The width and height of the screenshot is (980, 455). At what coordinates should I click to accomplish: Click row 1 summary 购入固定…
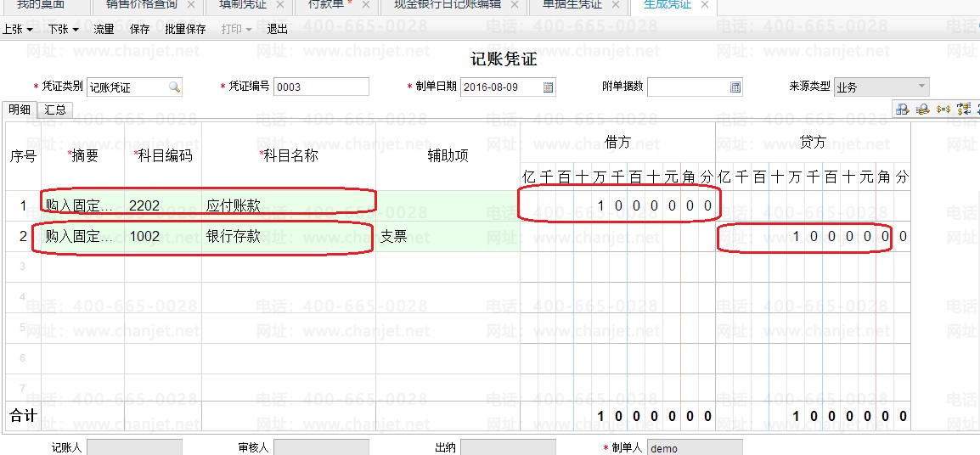click(x=83, y=205)
